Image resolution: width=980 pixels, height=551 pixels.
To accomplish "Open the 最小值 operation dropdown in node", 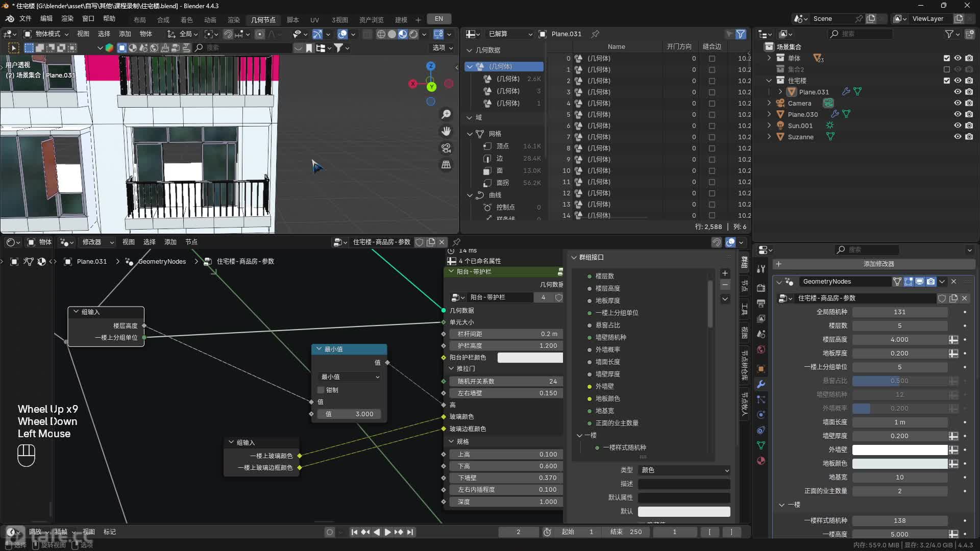I will pyautogui.click(x=350, y=377).
